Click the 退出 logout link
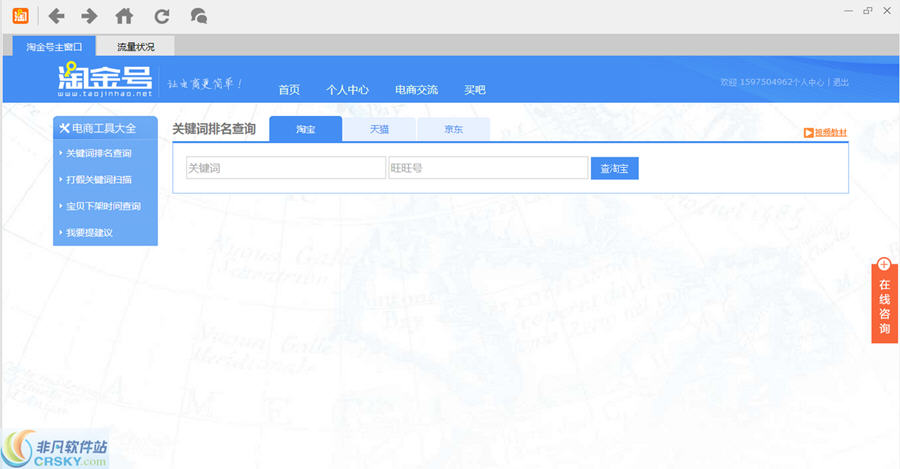This screenshot has height=469, width=900. (840, 82)
